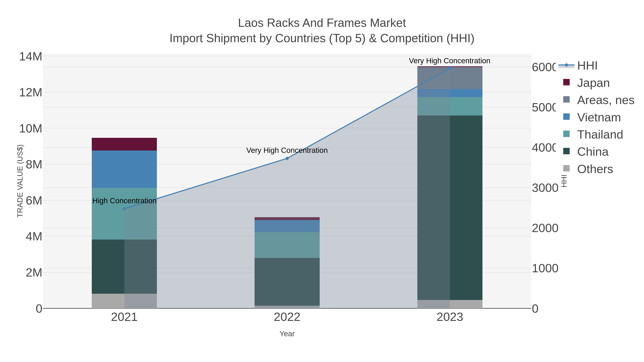644x362 pixels.
Task: Click the Japan segment of the 2021 bar
Action: coord(124,144)
